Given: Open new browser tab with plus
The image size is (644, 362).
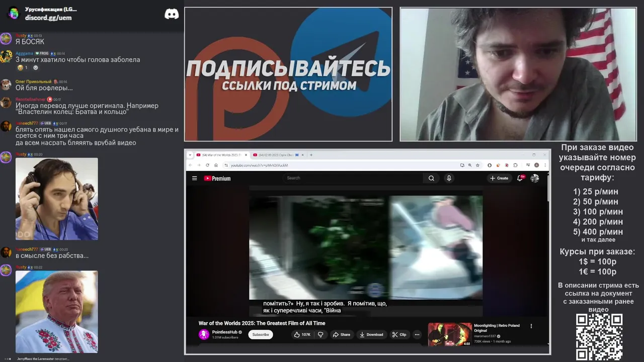Looking at the screenshot, I should point(311,155).
